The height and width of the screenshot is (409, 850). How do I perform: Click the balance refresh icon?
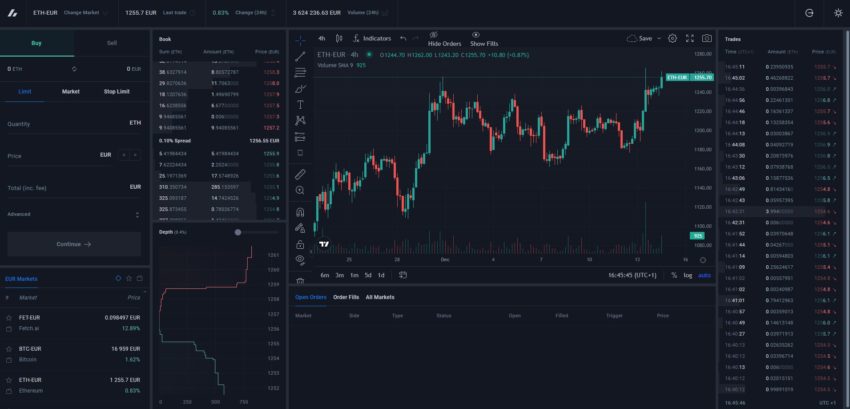74,69
